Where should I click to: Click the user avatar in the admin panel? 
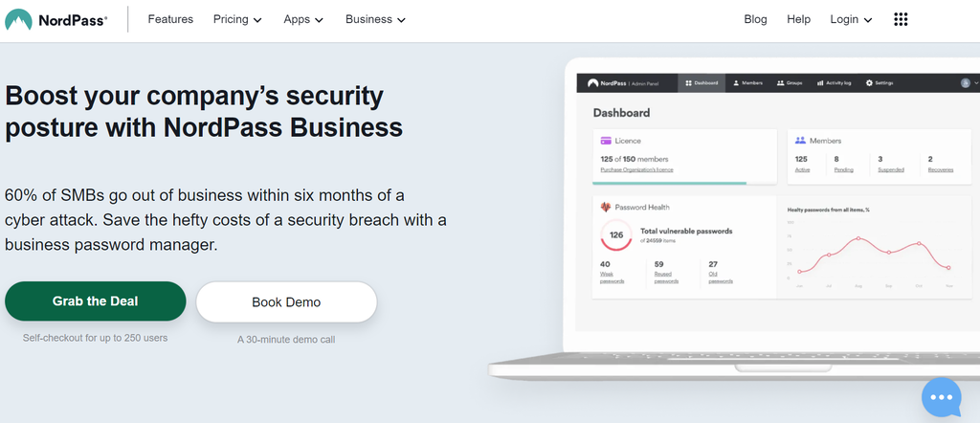(965, 83)
